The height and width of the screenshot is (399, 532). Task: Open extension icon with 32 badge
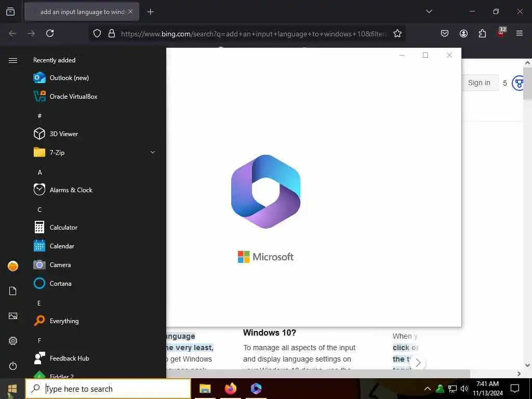click(501, 33)
